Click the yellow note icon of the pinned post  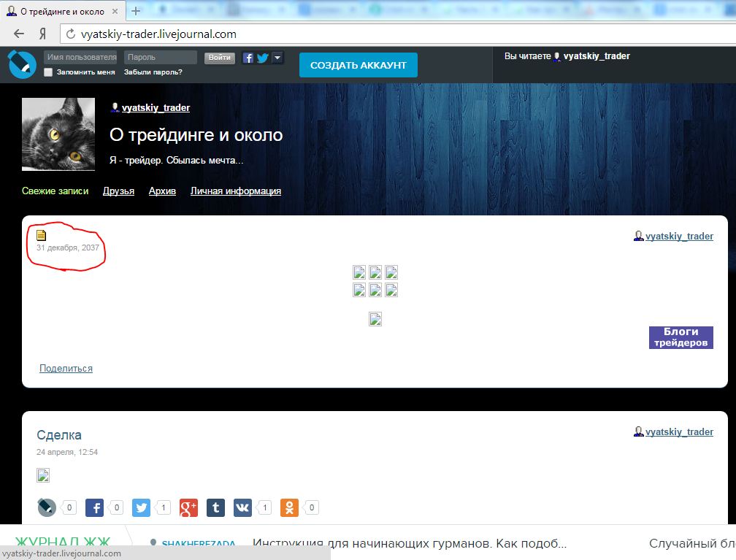[x=42, y=235]
